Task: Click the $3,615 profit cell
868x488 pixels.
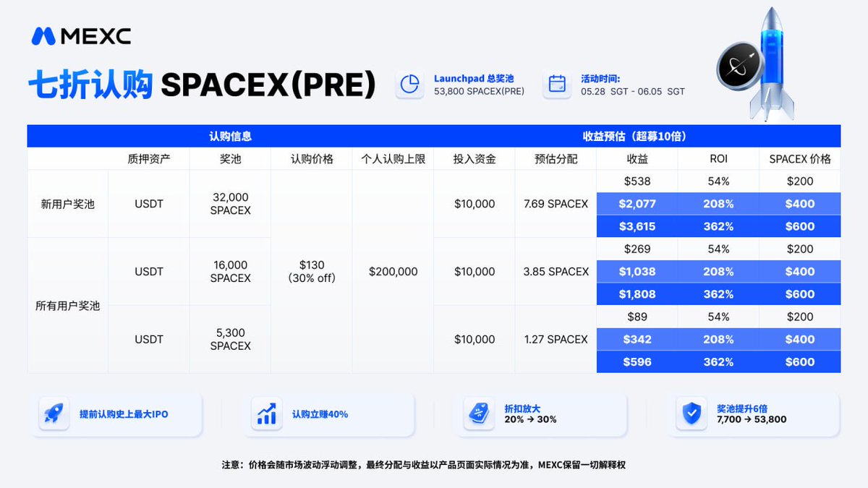Action: click(637, 226)
